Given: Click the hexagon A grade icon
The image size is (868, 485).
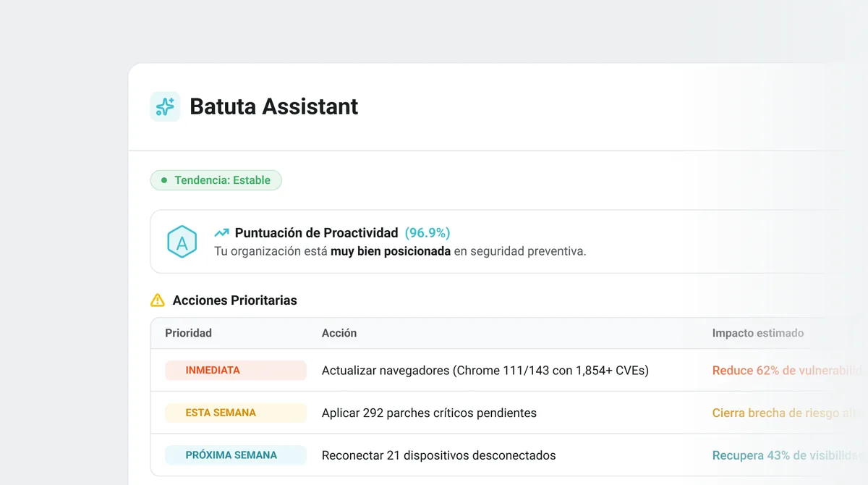Looking at the screenshot, I should [182, 242].
